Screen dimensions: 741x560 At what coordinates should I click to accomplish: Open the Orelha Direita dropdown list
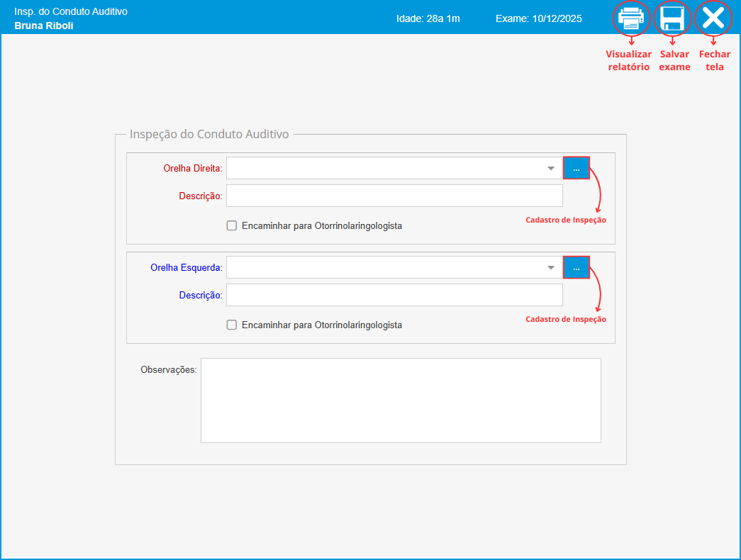click(x=551, y=168)
